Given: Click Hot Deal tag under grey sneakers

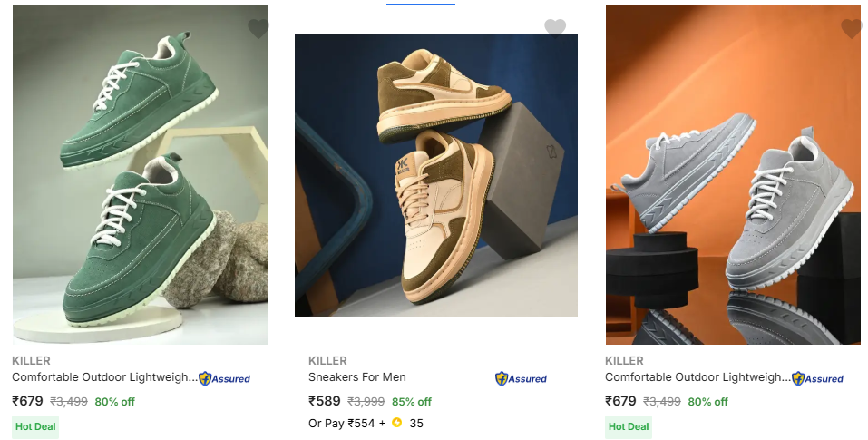Looking at the screenshot, I should click(x=629, y=426).
